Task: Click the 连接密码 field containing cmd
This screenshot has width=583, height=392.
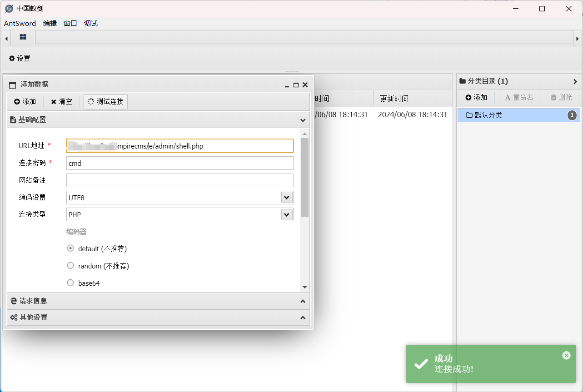Action: [180, 163]
